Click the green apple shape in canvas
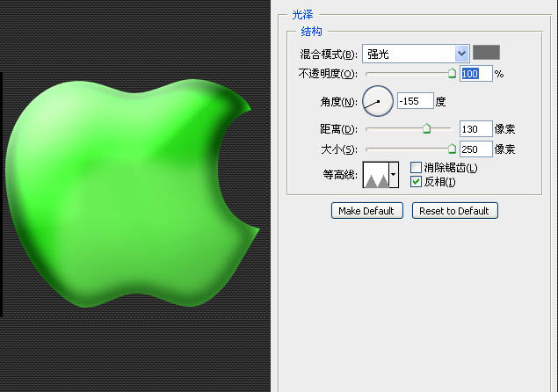 (132, 192)
